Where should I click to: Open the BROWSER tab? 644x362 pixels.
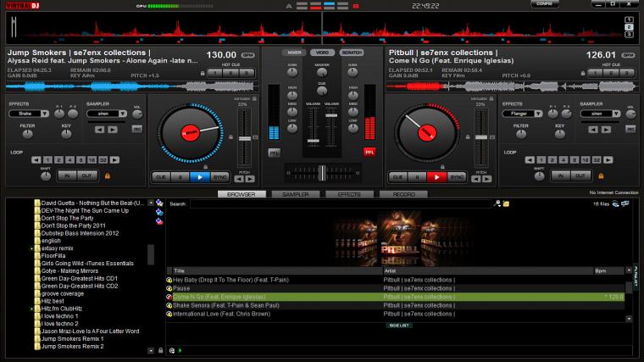point(241,194)
